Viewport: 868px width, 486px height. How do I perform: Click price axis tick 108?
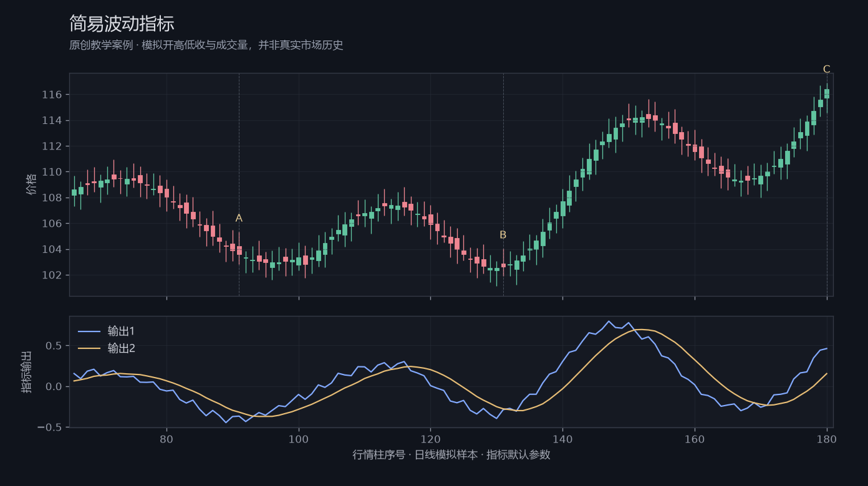pos(52,198)
